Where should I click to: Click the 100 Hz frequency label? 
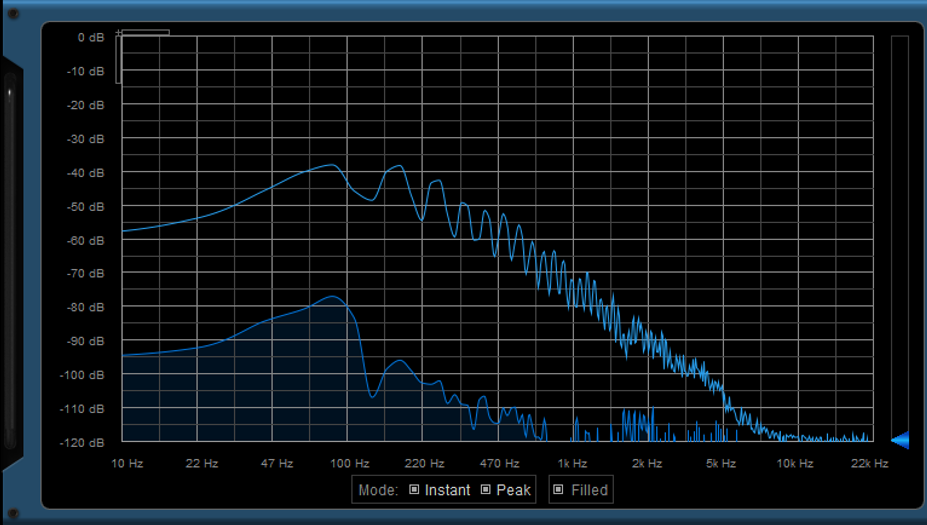pyautogui.click(x=349, y=464)
